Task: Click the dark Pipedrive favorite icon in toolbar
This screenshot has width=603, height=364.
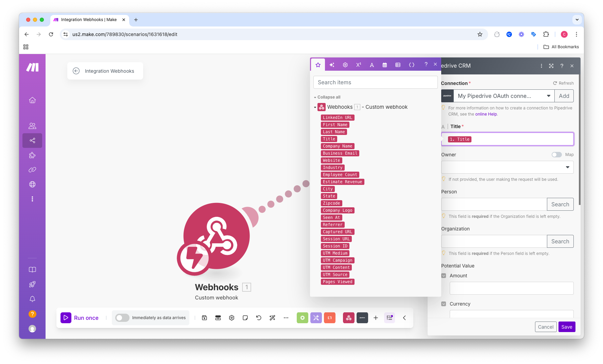Action: [362, 318]
